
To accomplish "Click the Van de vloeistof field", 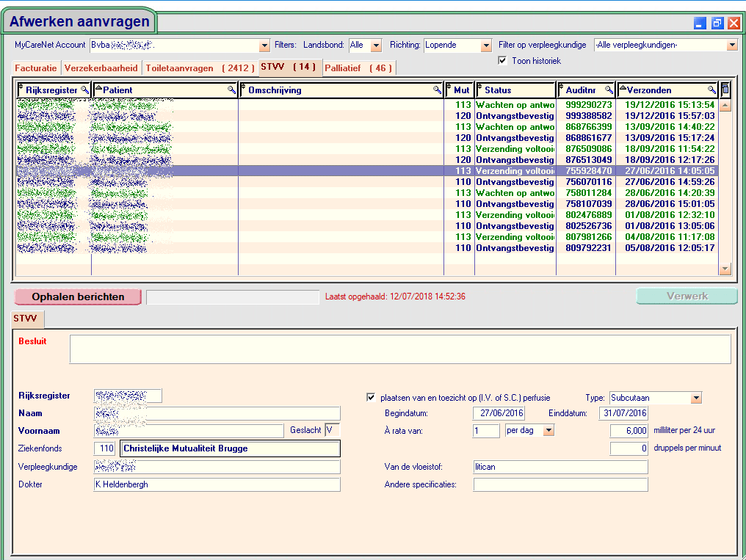I will [x=560, y=467].
